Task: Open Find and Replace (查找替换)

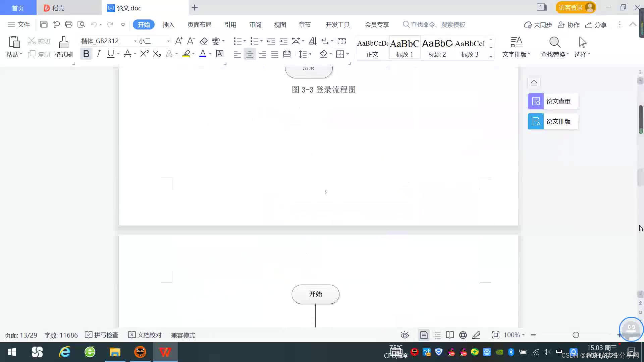Action: 554,47
